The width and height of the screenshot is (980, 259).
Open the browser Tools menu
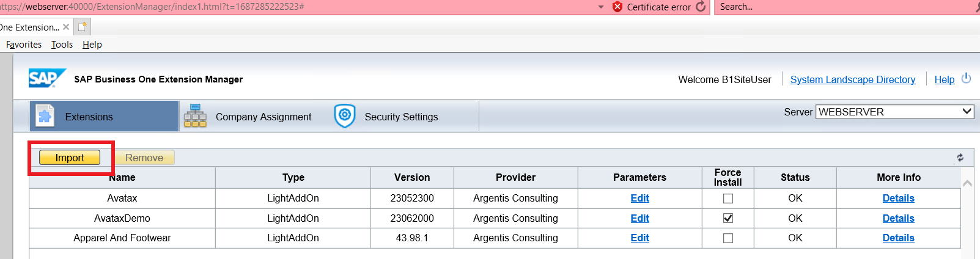tap(62, 45)
